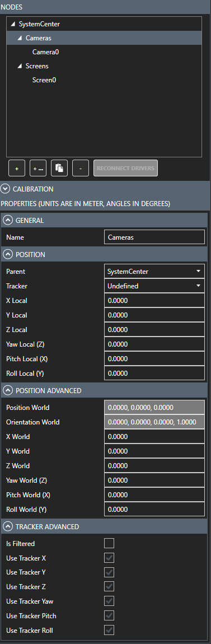Screen dimensions: 211x644
Task: Click the Y Local value field
Action: (154, 315)
